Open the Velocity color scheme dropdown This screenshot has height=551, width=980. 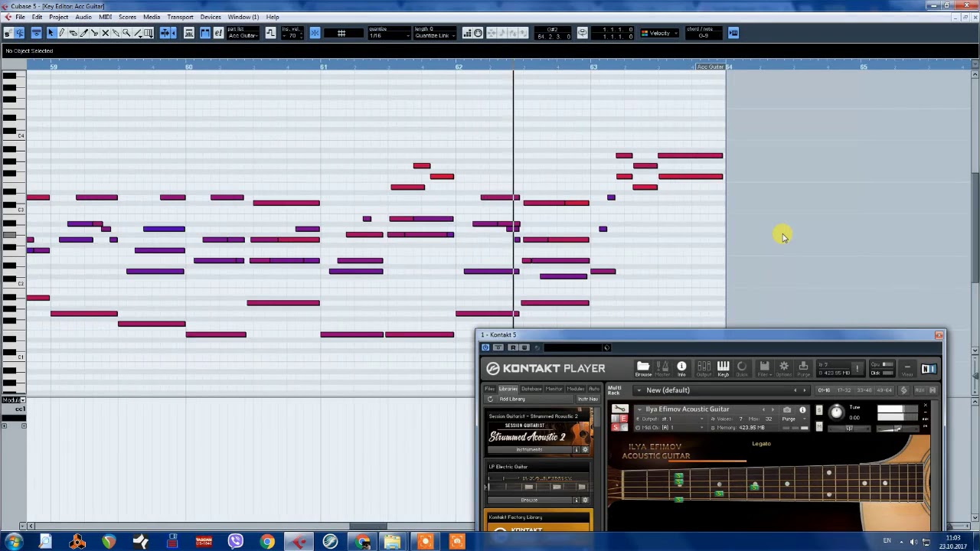[x=659, y=33]
